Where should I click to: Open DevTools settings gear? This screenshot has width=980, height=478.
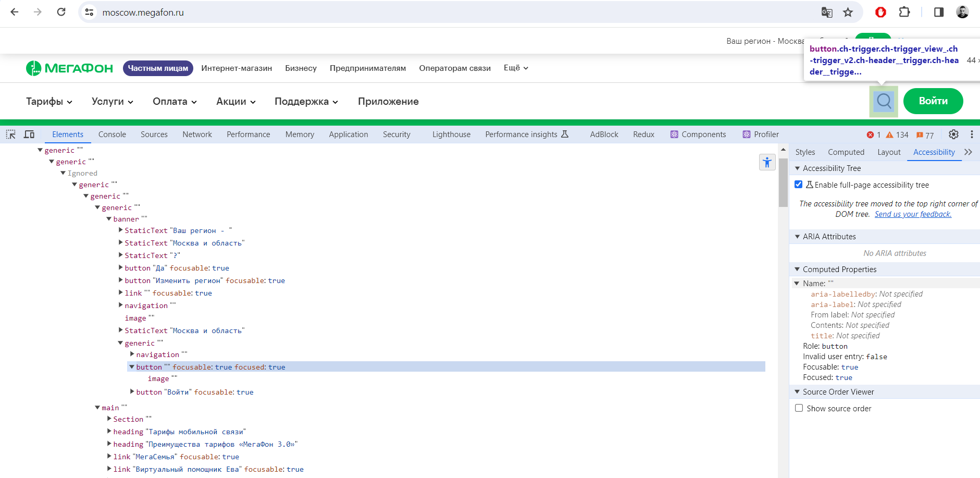coord(953,134)
